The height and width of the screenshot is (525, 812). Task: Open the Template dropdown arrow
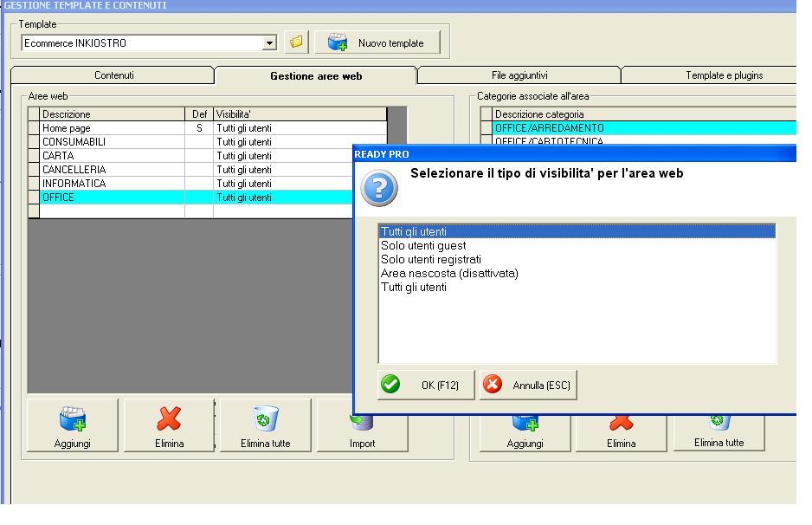(x=269, y=43)
